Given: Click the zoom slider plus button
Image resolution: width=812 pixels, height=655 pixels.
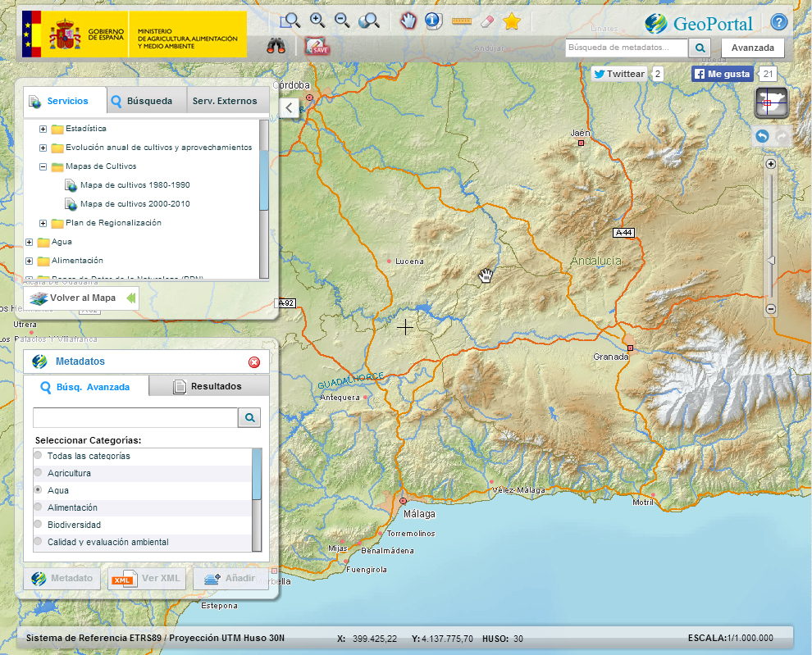Looking at the screenshot, I should (x=770, y=164).
